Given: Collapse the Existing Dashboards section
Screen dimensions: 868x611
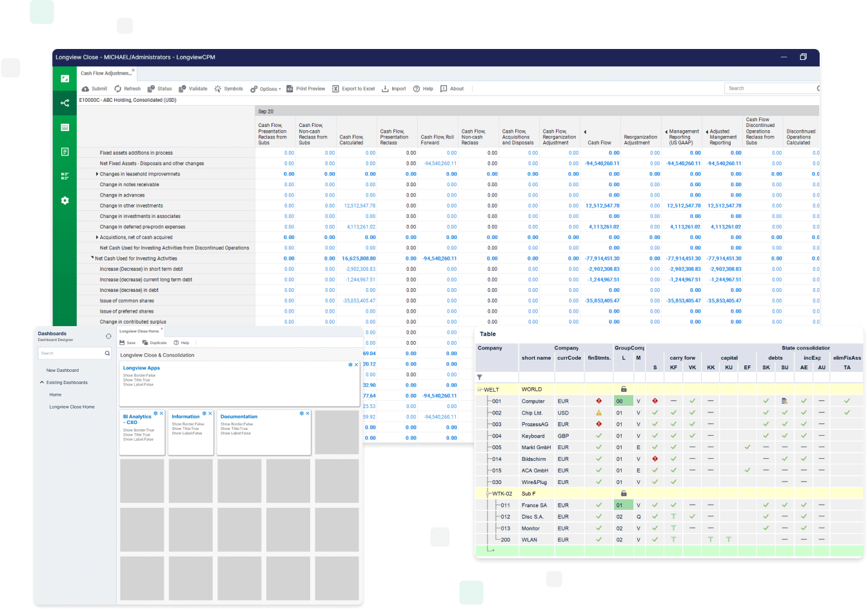Looking at the screenshot, I should click(42, 383).
